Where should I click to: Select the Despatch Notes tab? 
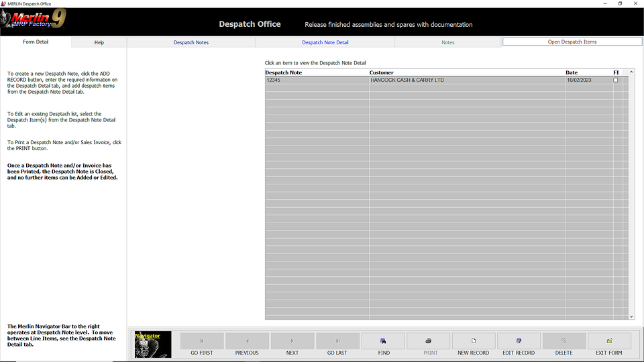(191, 42)
